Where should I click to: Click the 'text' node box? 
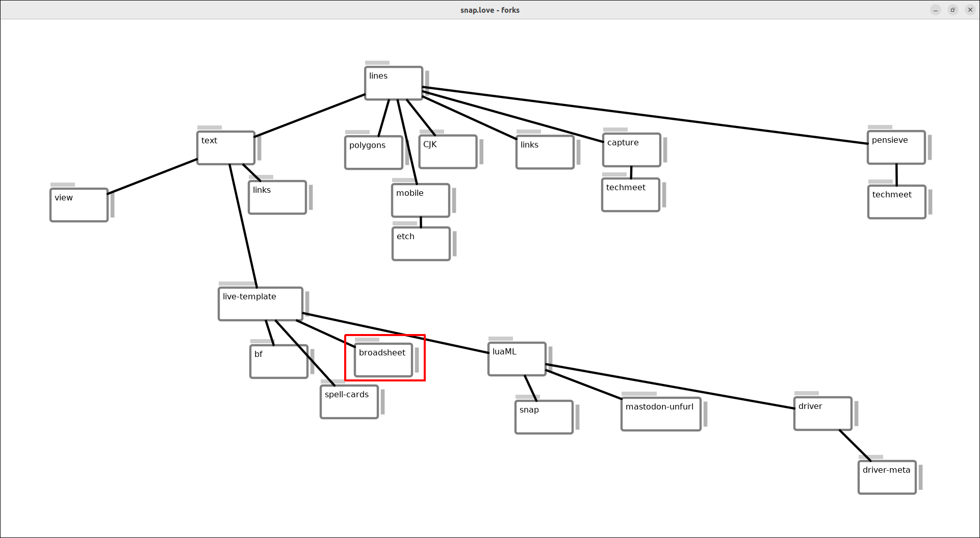click(x=225, y=148)
